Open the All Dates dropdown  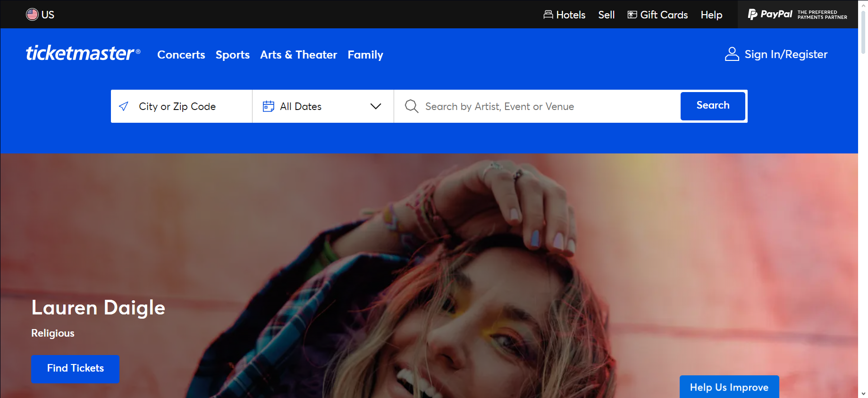323,106
